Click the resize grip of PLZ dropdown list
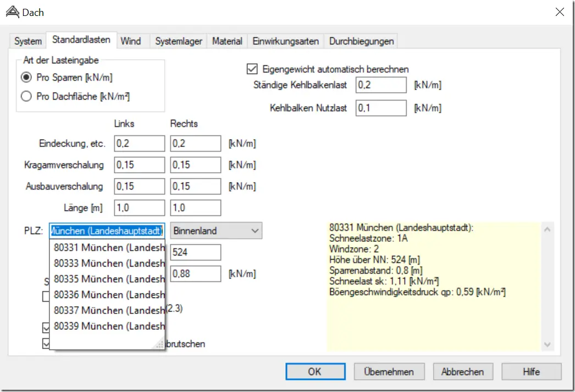 coord(160,344)
